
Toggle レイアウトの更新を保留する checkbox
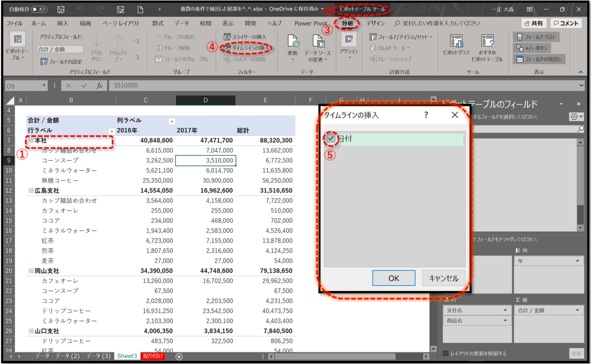point(446,353)
